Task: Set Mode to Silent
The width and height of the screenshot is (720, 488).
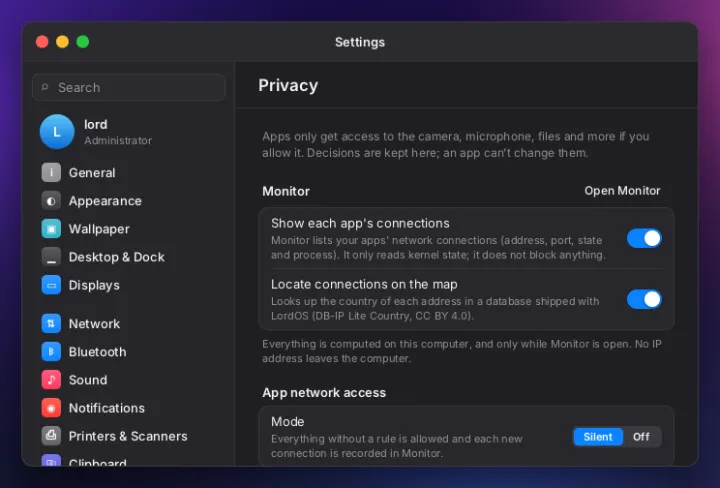Action: [598, 437]
